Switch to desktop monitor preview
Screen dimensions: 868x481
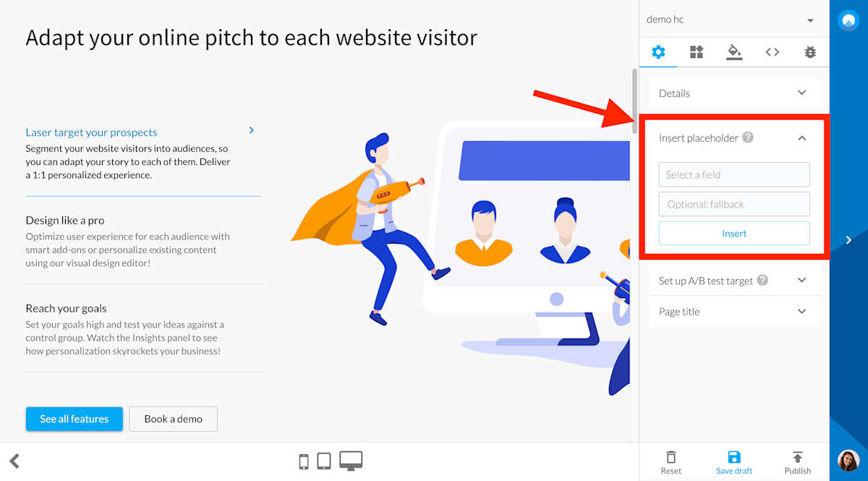351,461
